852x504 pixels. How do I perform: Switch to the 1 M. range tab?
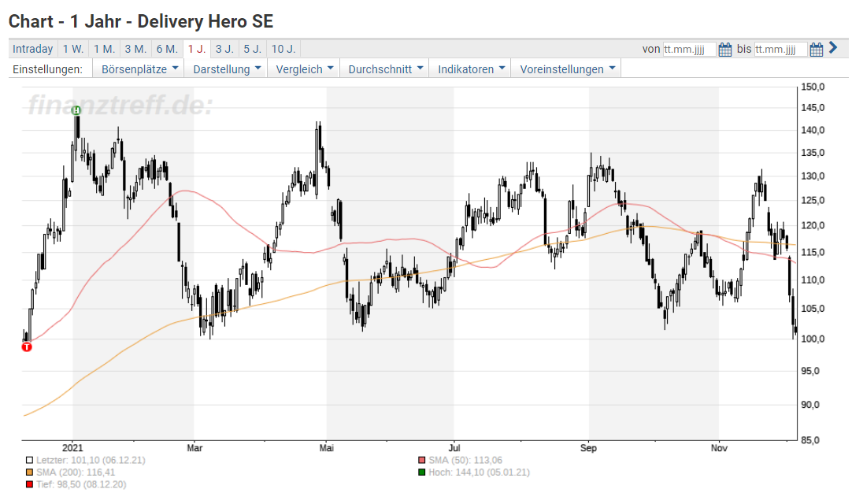[104, 49]
